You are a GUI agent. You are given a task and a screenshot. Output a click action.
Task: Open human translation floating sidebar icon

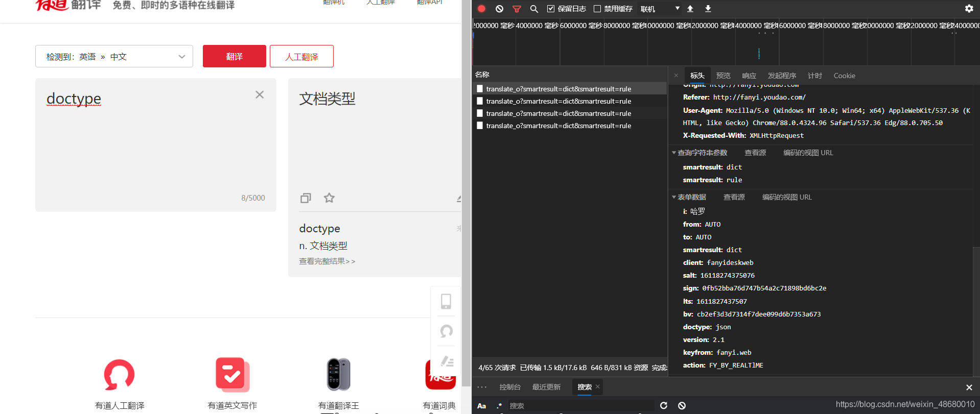[446, 331]
